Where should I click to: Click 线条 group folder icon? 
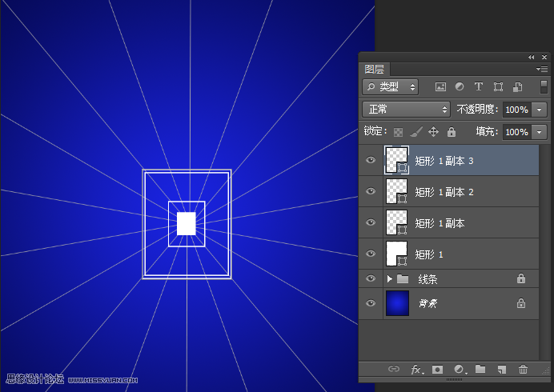click(x=403, y=279)
